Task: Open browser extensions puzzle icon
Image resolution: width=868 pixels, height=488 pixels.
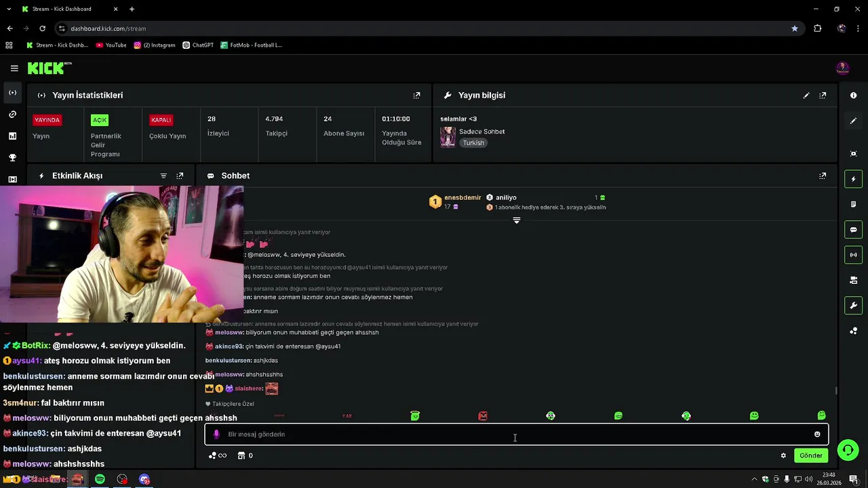Action: point(817,28)
